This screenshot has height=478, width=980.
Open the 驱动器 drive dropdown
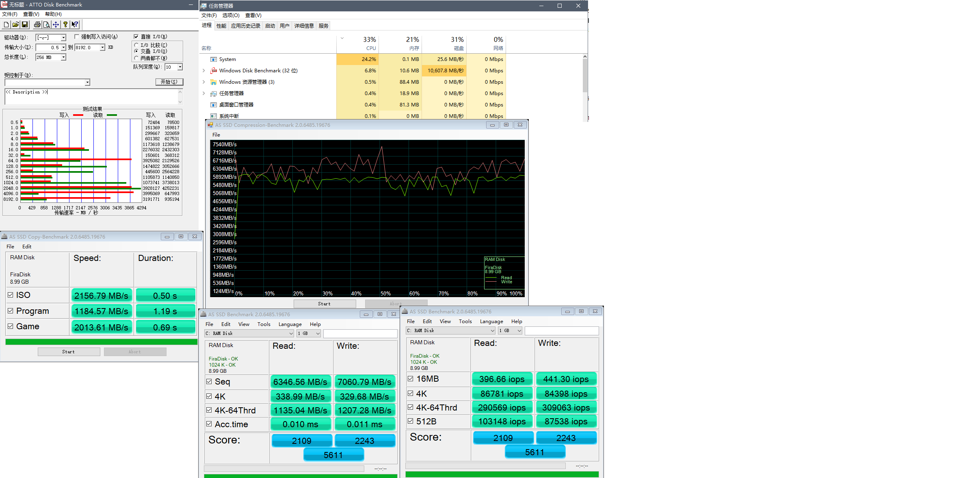pos(63,38)
